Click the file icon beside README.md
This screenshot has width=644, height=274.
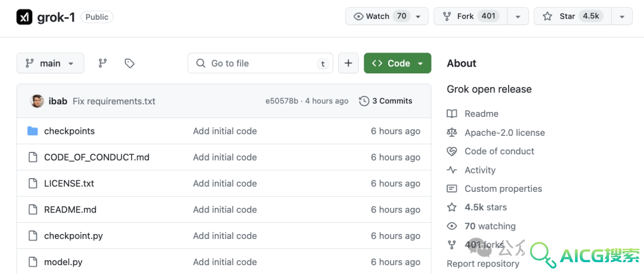[x=32, y=210]
